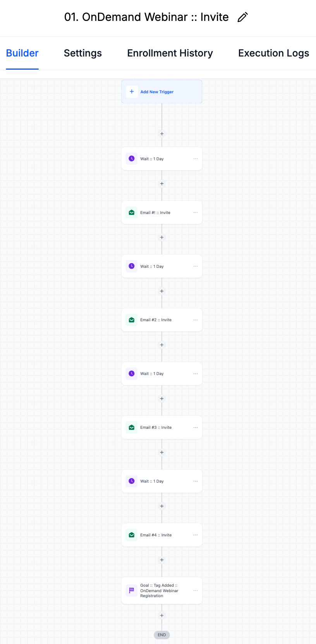Viewport: 316px width, 644px height.
Task: Open the three-dot menu on Email #4 :: Invite
Action: (x=196, y=535)
